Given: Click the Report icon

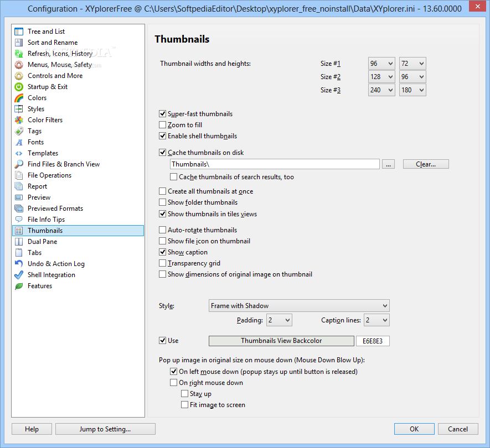Looking at the screenshot, I should 19,186.
